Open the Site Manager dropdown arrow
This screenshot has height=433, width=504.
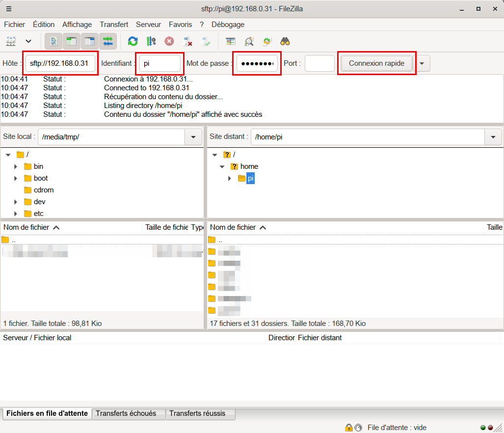[28, 41]
